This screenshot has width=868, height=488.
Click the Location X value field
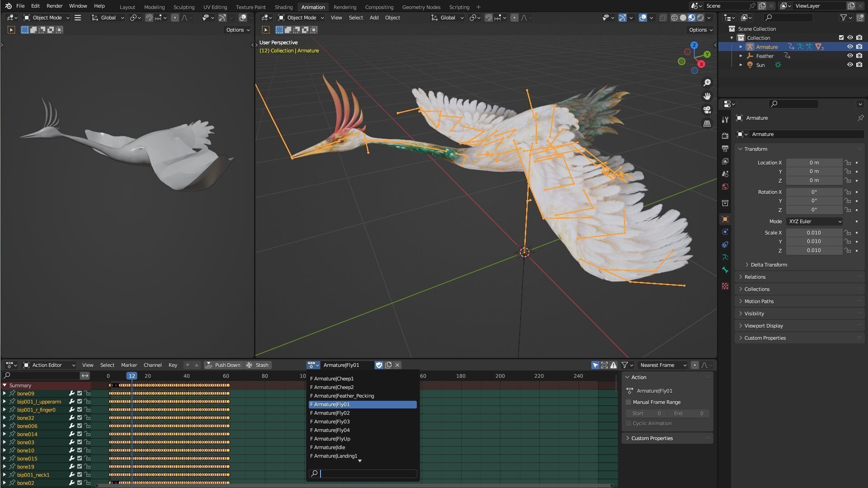coord(814,163)
